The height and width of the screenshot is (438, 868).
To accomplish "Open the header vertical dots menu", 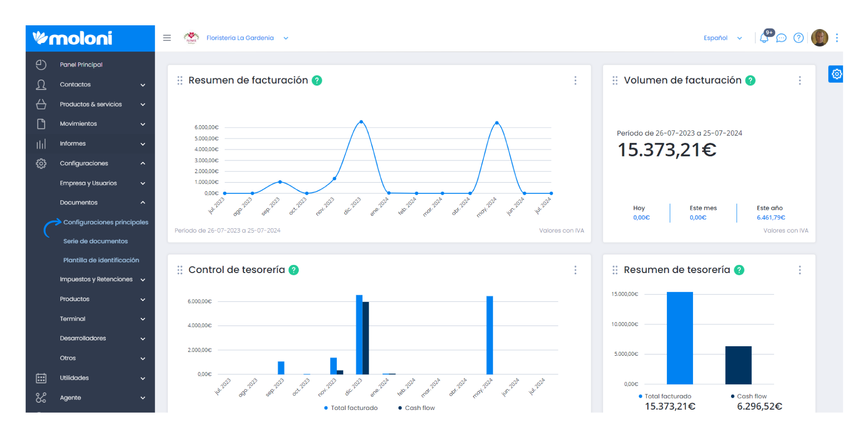I will point(837,38).
